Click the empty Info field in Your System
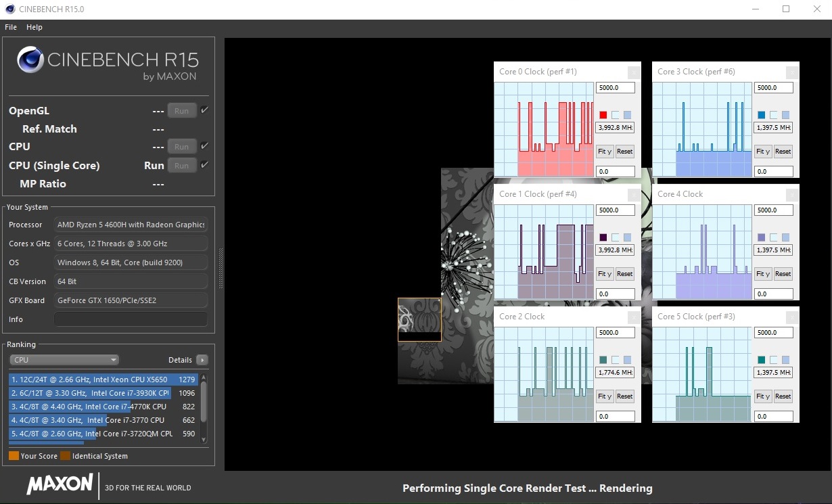The image size is (832, 504). tap(131, 319)
